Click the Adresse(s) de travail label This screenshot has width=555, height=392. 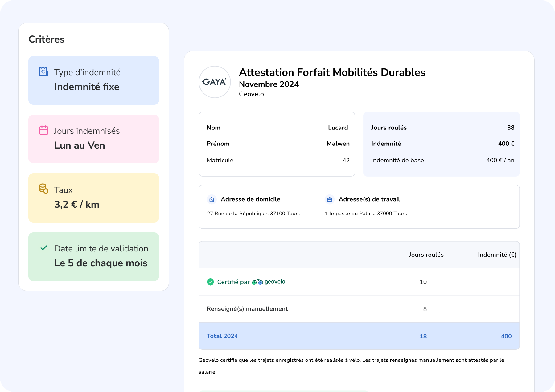(x=369, y=199)
